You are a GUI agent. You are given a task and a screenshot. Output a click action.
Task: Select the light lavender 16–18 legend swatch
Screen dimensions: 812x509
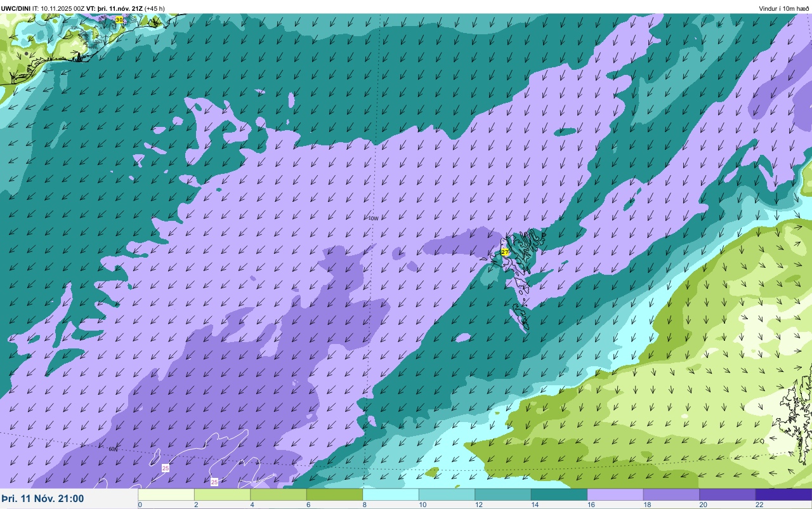click(x=615, y=494)
